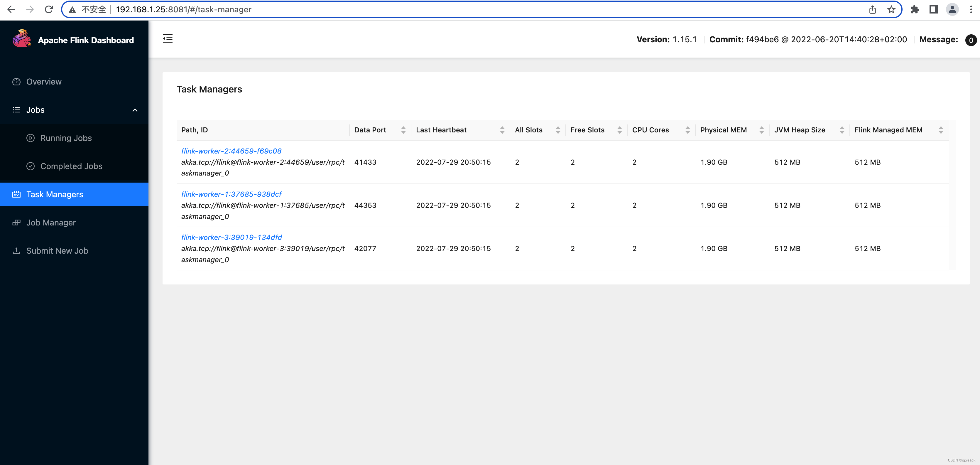Go to Running Jobs in the sidebar
980x465 pixels.
[x=66, y=138]
